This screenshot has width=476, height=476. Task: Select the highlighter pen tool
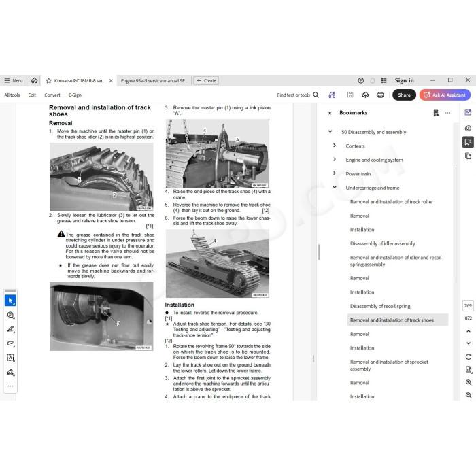click(11, 329)
